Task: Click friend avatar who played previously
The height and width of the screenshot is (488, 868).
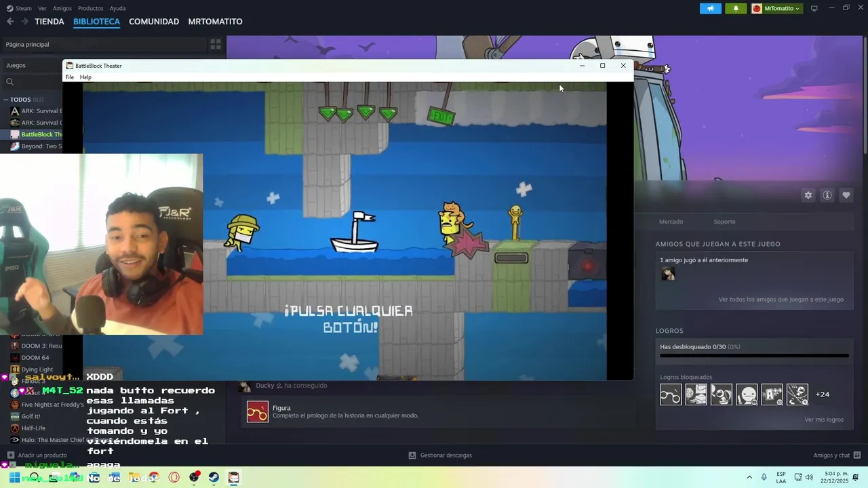Action: (668, 274)
